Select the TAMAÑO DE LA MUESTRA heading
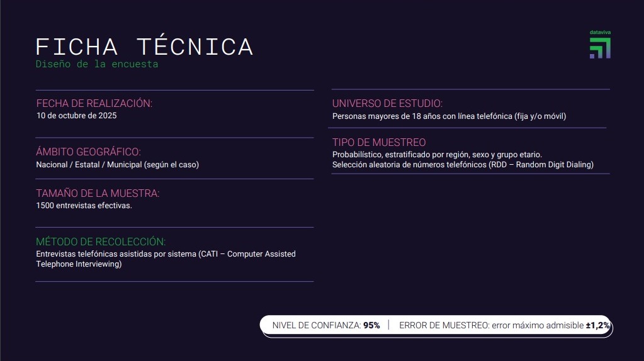Viewport: 644px width, 361px height. pos(98,193)
